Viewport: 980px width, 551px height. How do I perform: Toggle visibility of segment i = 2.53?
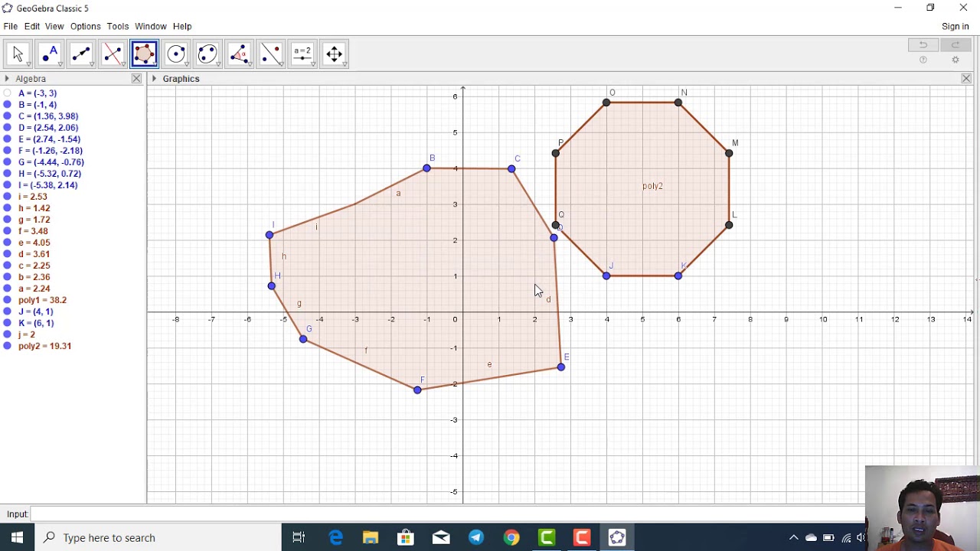pos(8,197)
